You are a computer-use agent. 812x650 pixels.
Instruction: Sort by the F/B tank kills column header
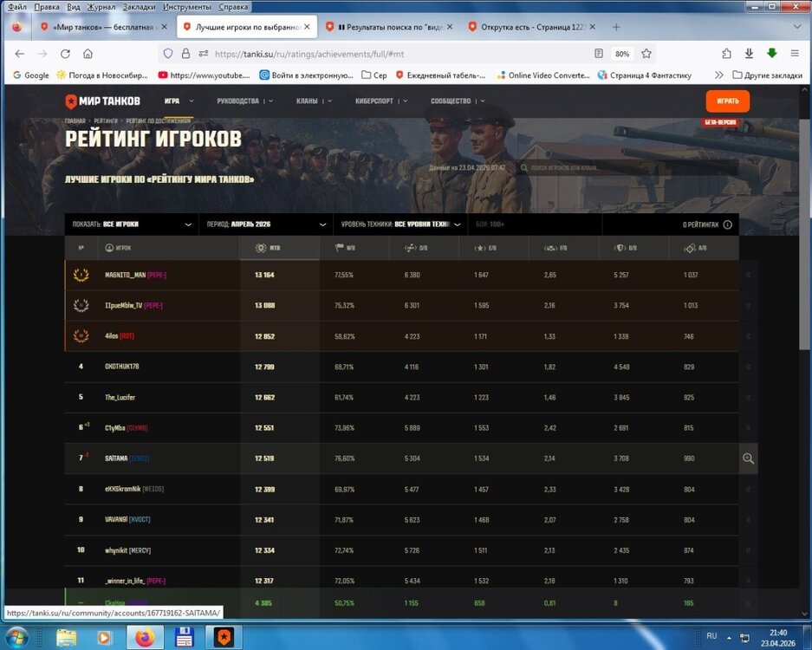pos(563,248)
